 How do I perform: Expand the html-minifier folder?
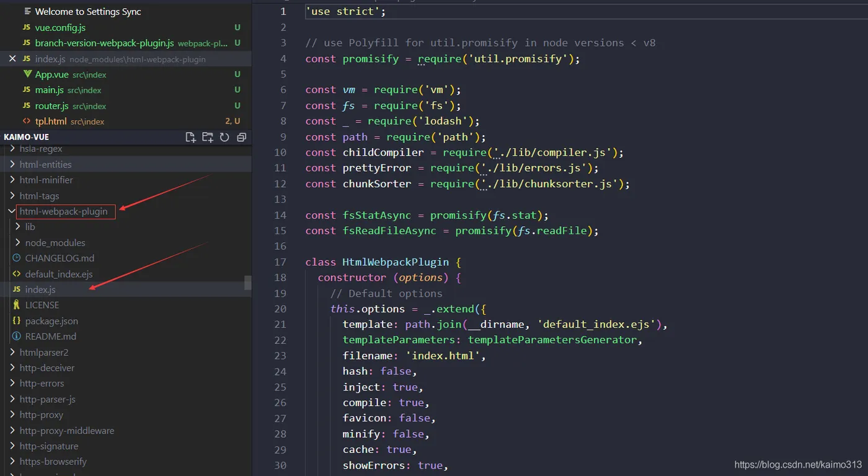[12, 180]
